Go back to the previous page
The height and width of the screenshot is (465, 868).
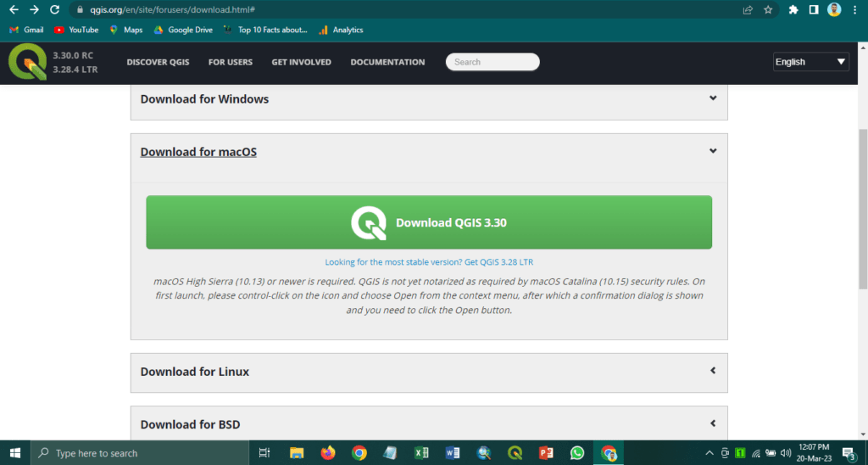coord(14,10)
